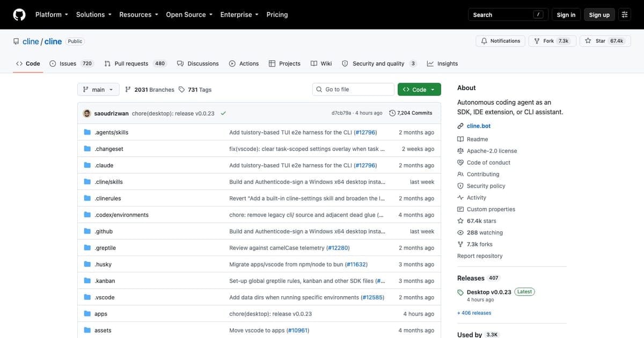Viewport: 644px width, 338px height.
Task: Open the 2031 Branches link
Action: click(x=150, y=90)
